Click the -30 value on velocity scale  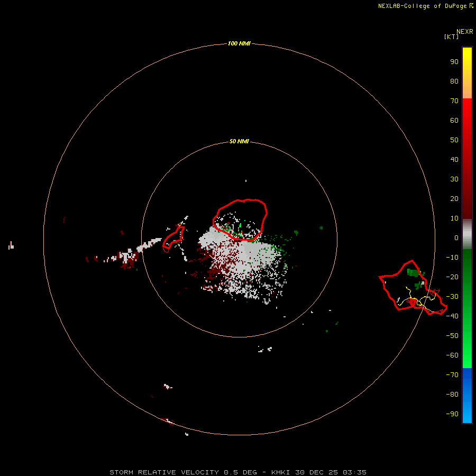pos(452,297)
